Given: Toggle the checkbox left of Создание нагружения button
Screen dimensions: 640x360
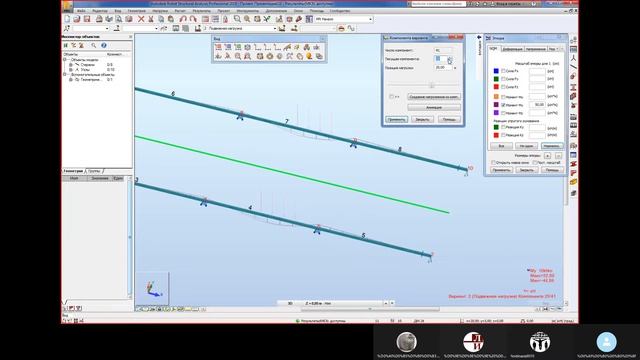Looking at the screenshot, I should point(391,97).
